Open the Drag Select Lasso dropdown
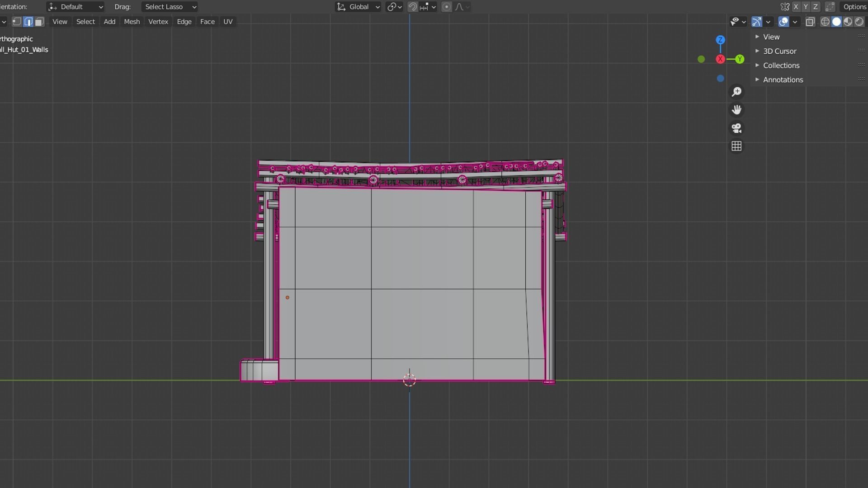868x488 pixels. coord(170,7)
